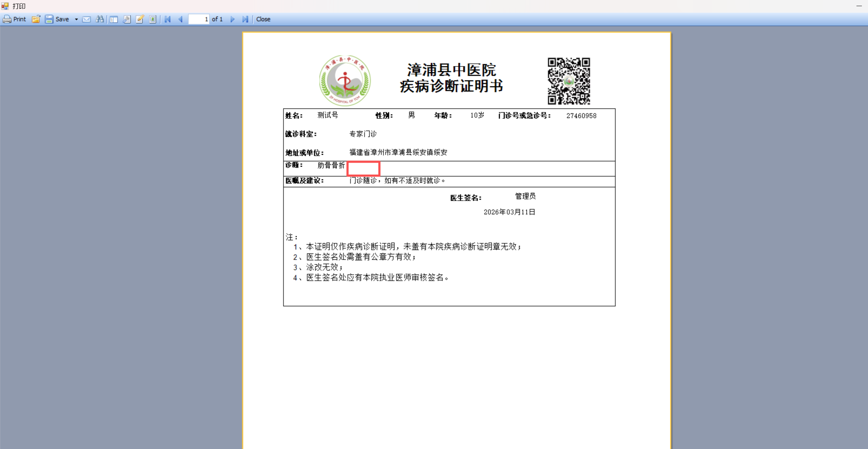Edit page with the pencil icon

(x=140, y=19)
